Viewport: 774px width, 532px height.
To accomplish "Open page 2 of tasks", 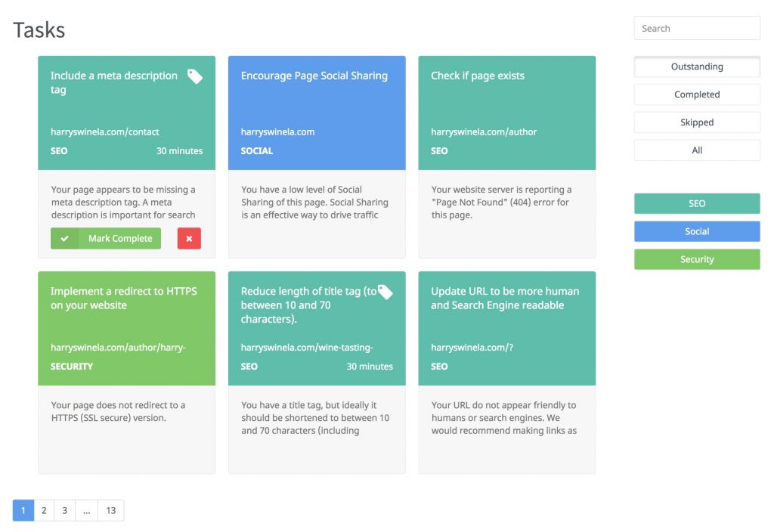I will point(44,510).
